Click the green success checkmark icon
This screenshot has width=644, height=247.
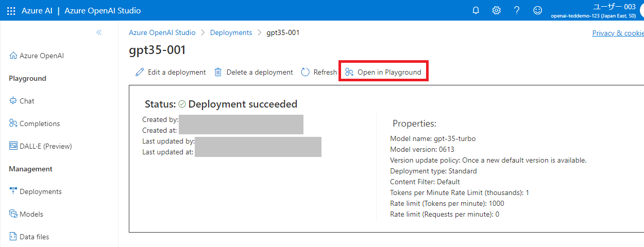tap(182, 104)
